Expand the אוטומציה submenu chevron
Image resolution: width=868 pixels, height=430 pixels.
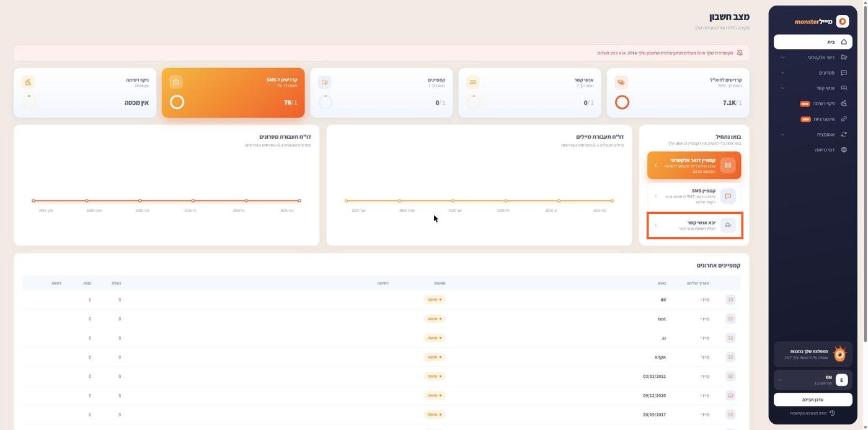[x=782, y=134]
